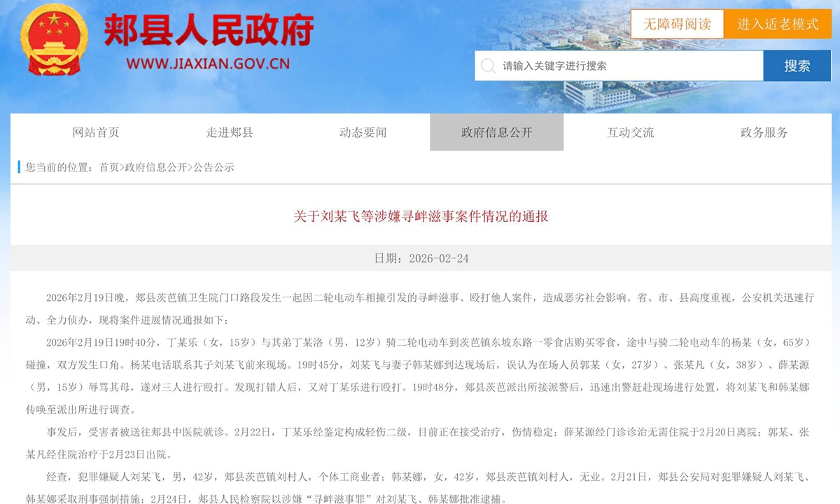
Task: Click the 日期 2026-02-24 date bar
Action: point(420,258)
